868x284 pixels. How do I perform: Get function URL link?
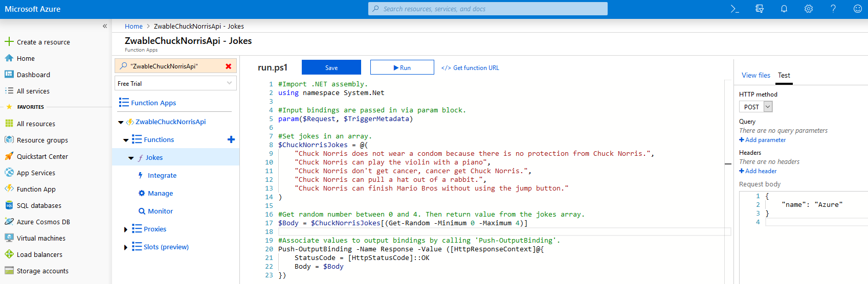click(x=470, y=67)
